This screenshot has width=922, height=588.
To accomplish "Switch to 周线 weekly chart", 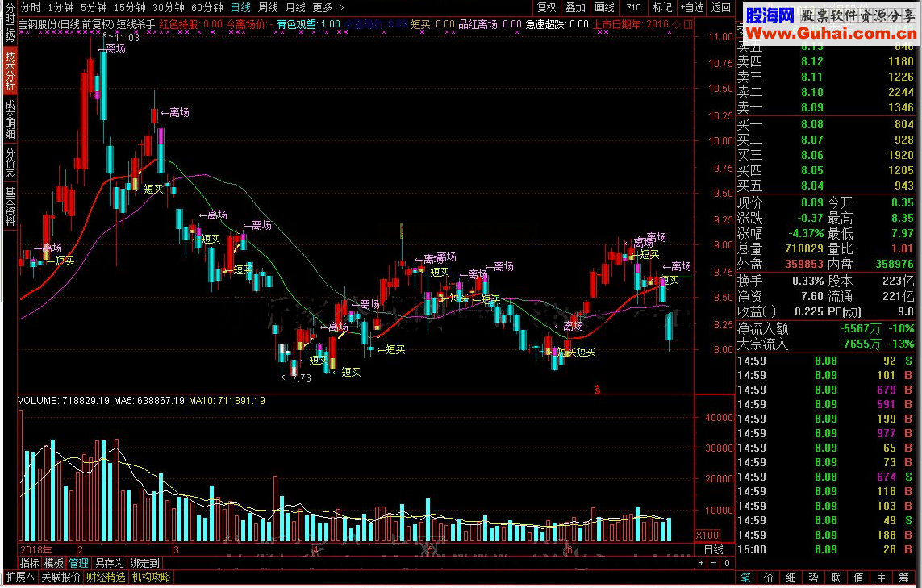I will tap(268, 7).
